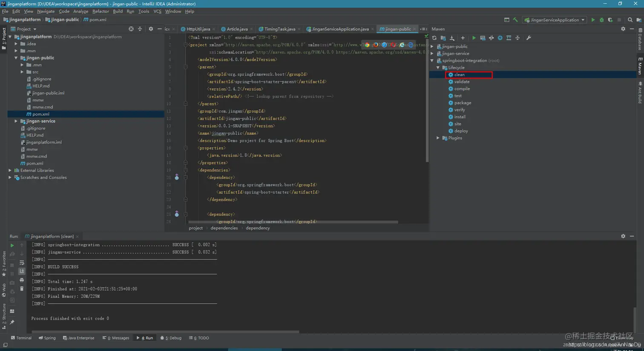This screenshot has width=644, height=351.
Task: Switch to JinganServiceApplication.java tab
Action: (340, 29)
